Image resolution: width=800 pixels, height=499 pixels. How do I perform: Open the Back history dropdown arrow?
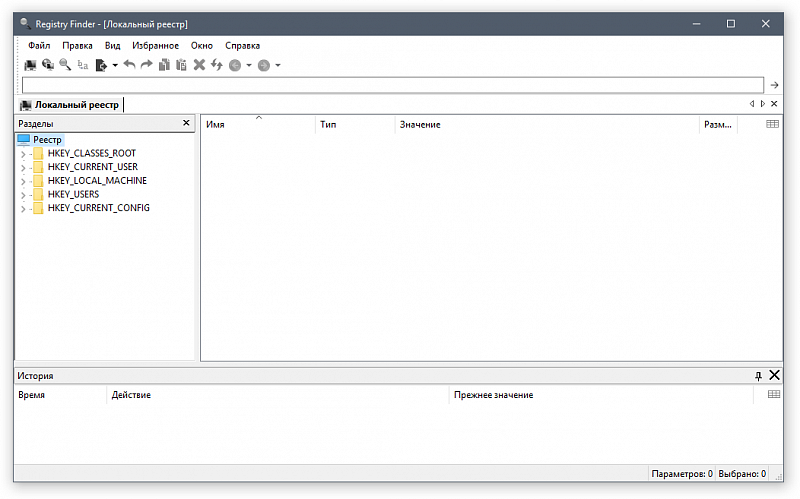click(x=249, y=65)
